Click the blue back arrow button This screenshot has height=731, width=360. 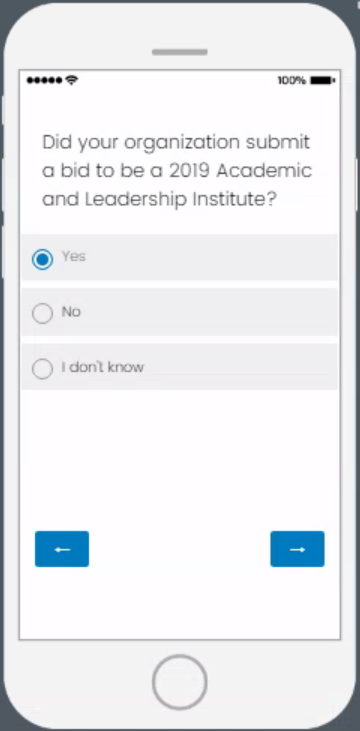tap(62, 549)
